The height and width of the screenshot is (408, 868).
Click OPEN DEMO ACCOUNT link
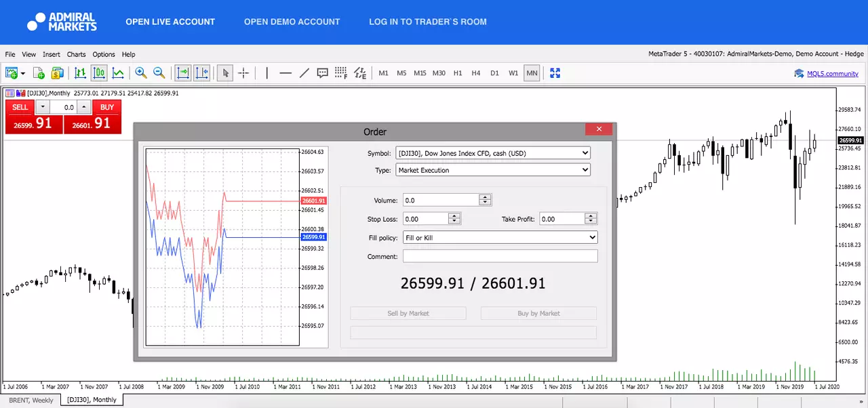(x=292, y=22)
